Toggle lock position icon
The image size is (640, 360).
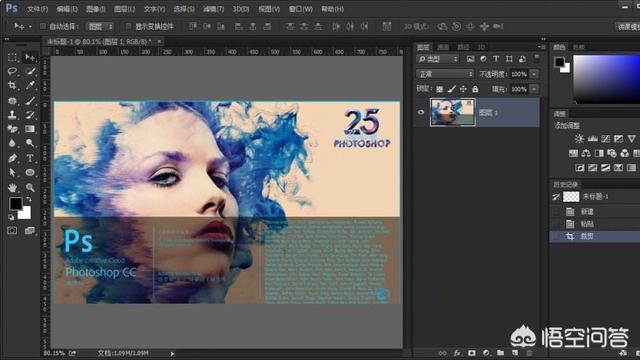coord(463,89)
